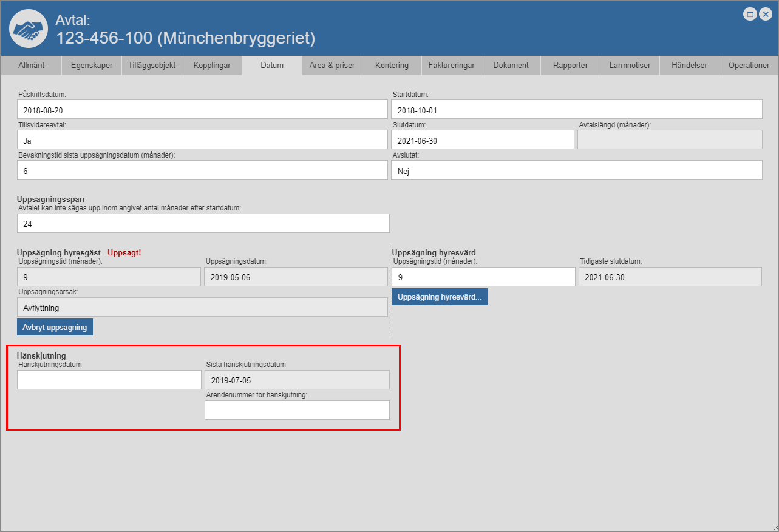
Task: Focus the Slutdatum field
Action: point(482,140)
